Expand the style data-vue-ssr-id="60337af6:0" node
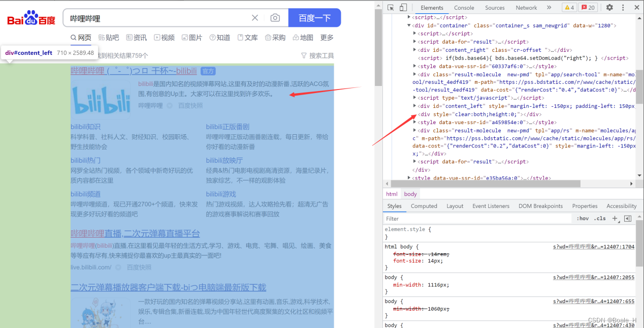644x328 pixels. point(415,66)
